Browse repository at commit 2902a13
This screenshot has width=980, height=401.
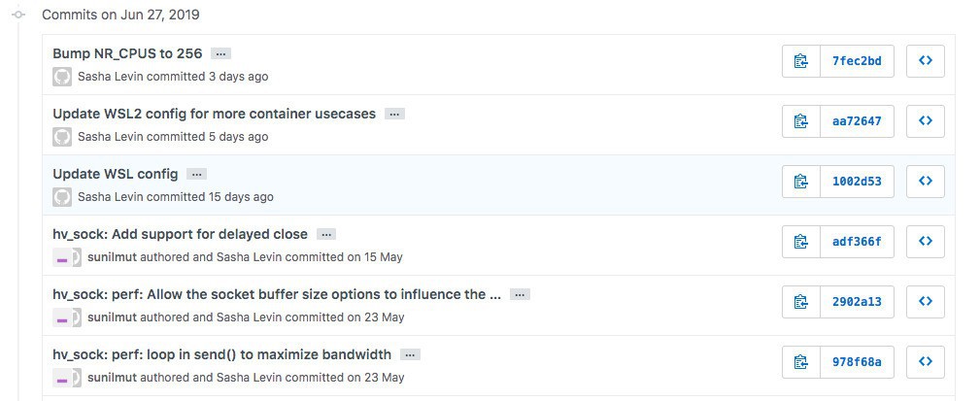[x=926, y=302]
